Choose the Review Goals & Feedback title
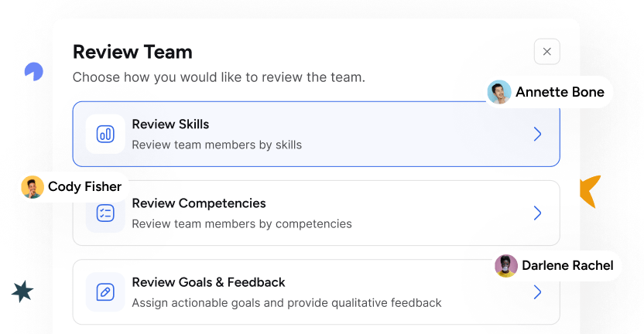The height and width of the screenshot is (334, 644). click(x=208, y=282)
